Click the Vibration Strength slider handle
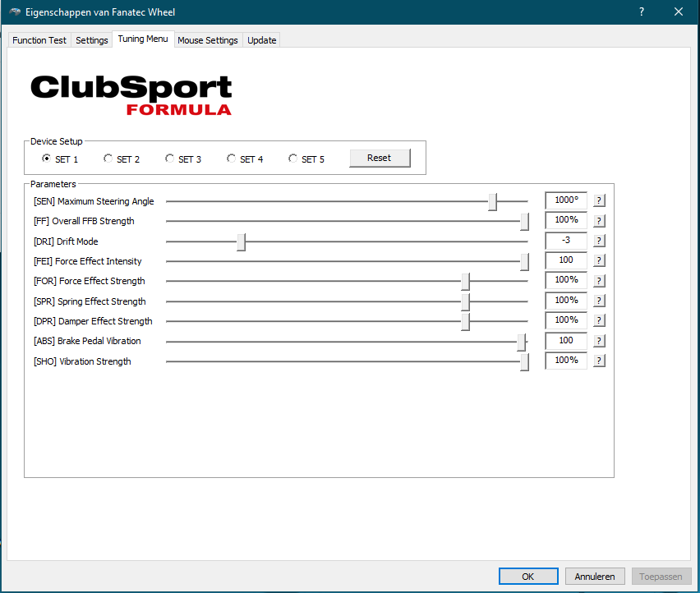This screenshot has height=593, width=700. point(524,362)
